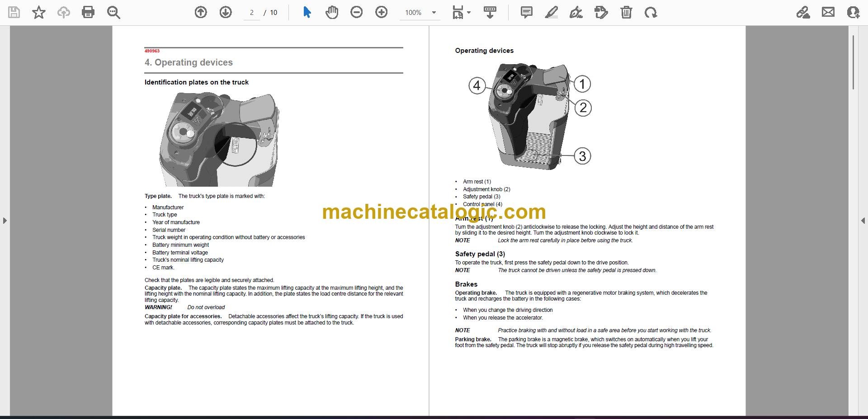The width and height of the screenshot is (868, 419).
Task: Print the document
Action: (x=88, y=12)
